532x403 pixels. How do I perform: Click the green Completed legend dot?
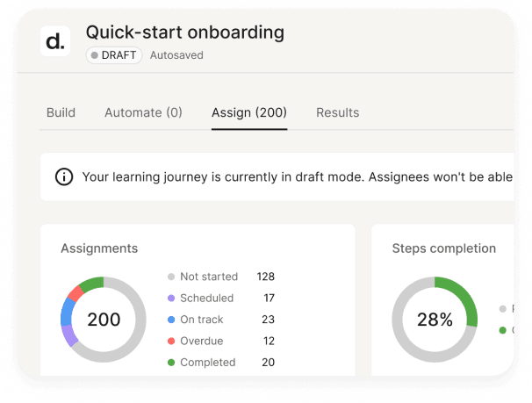tap(170, 362)
